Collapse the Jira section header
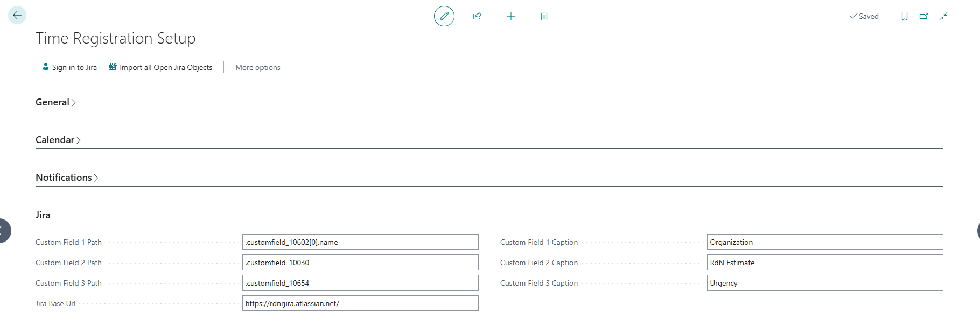 point(43,215)
